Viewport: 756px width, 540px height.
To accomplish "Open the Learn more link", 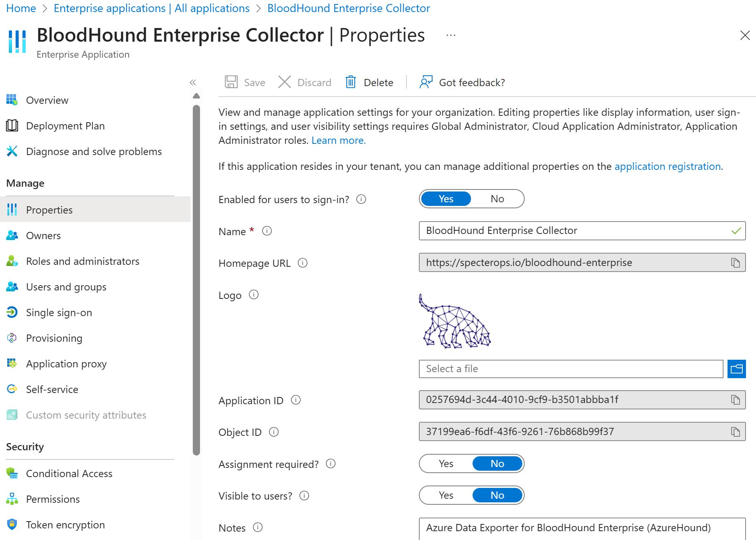I will pos(338,140).
